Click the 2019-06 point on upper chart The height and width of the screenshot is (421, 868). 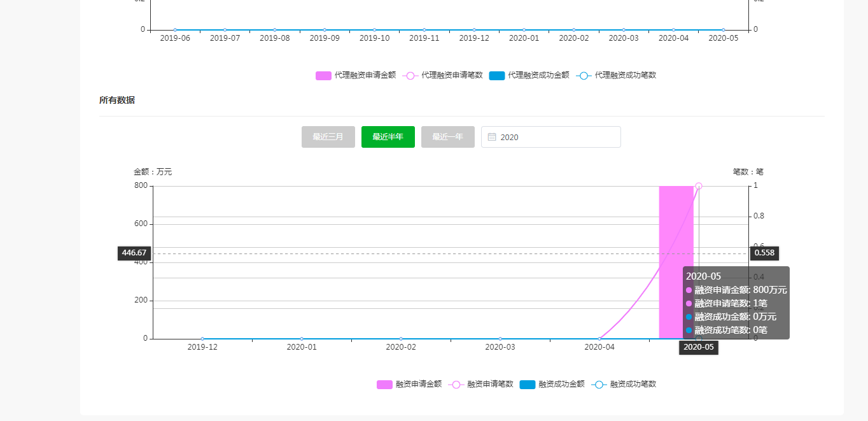pos(175,30)
